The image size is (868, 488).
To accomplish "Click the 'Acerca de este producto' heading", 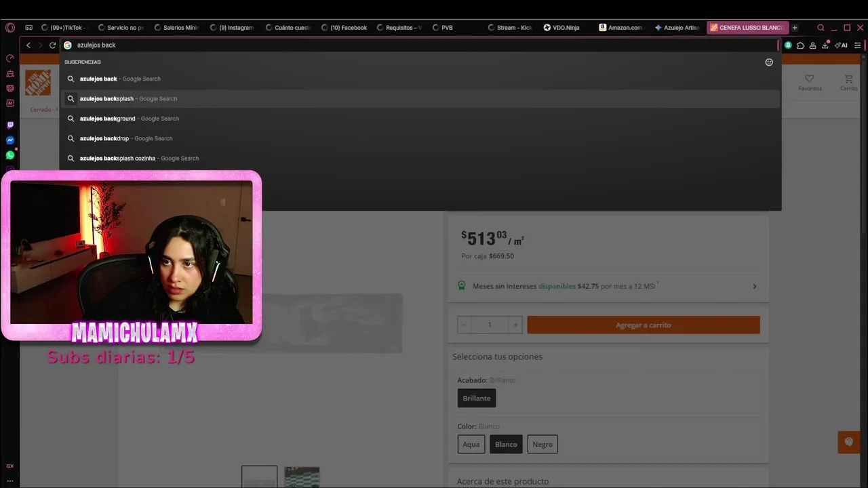I will [502, 481].
